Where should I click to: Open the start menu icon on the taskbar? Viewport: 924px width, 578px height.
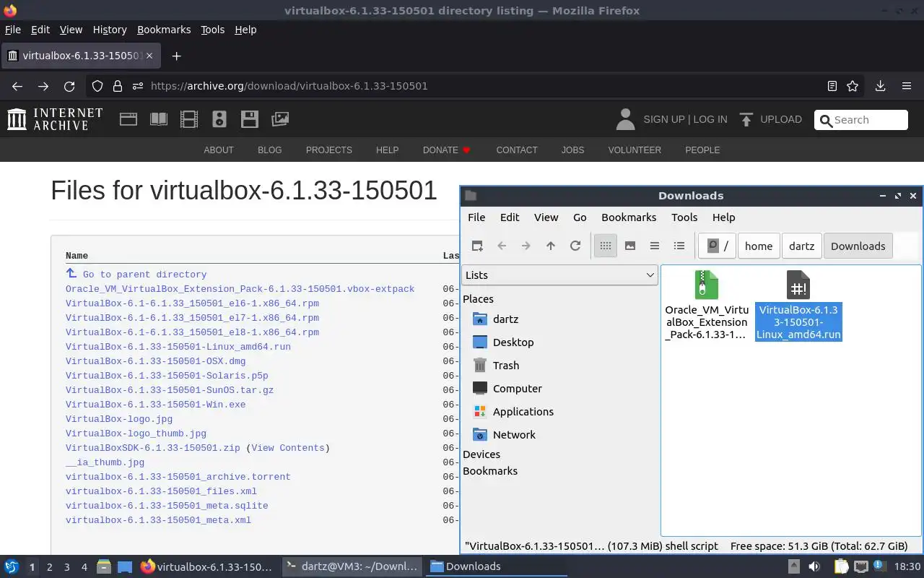[x=12, y=566]
